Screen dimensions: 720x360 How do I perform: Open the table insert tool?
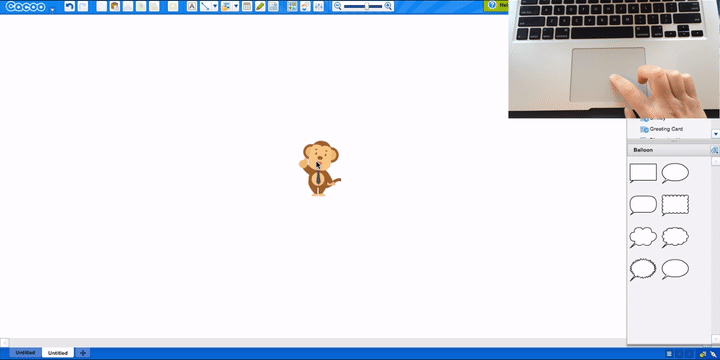(x=247, y=6)
